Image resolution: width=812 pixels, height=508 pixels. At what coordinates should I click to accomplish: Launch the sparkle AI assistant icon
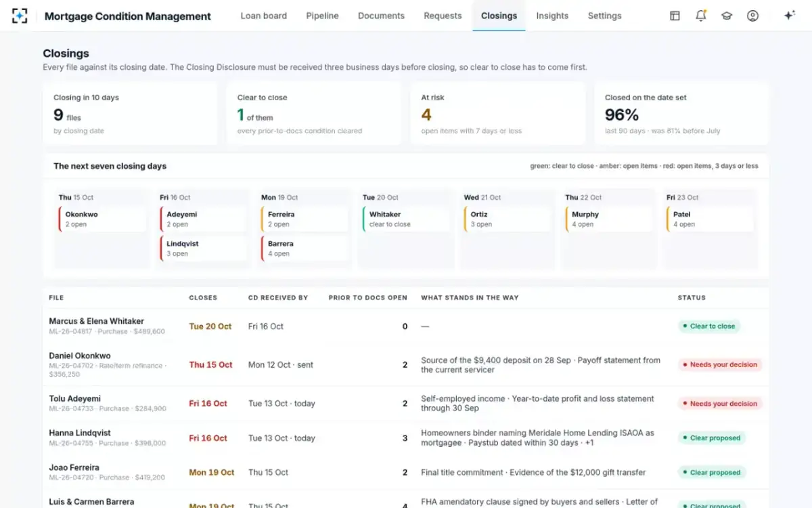tap(789, 16)
